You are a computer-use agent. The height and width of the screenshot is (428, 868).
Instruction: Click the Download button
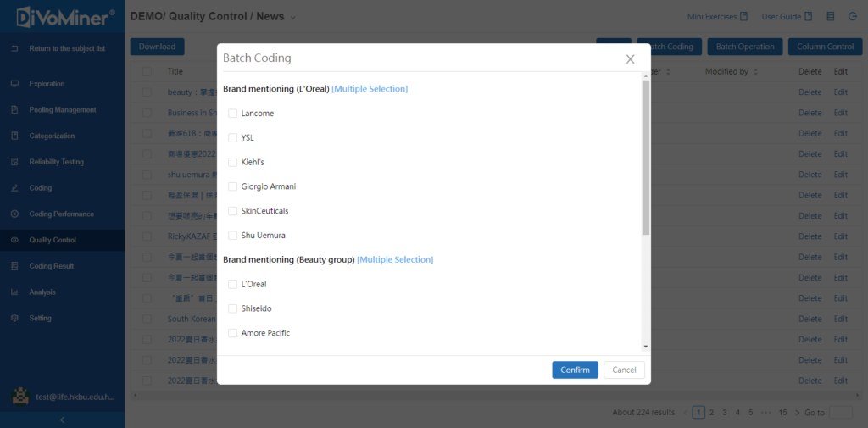[x=157, y=47]
